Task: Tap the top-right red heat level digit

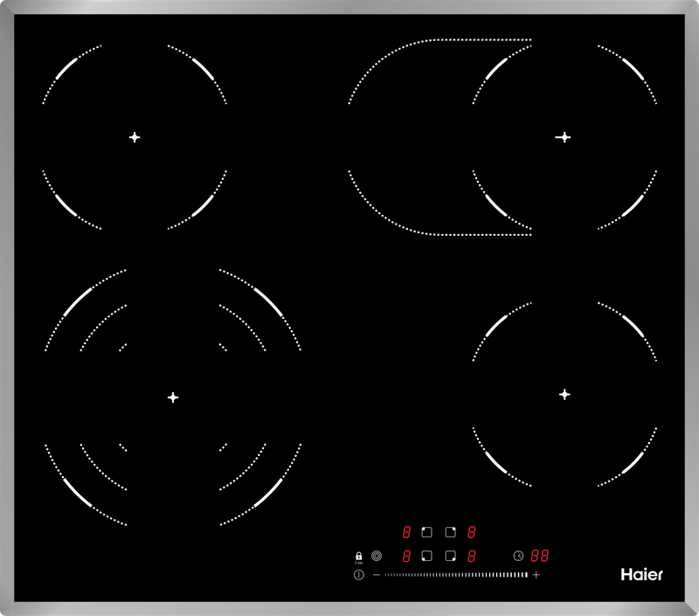Action: point(472,531)
